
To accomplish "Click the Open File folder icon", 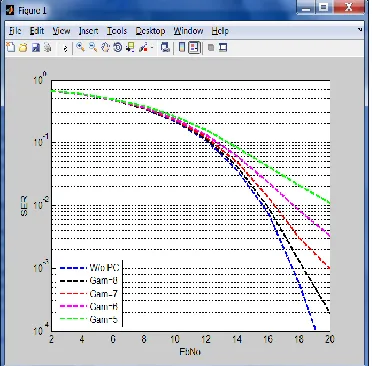I will [x=23, y=48].
